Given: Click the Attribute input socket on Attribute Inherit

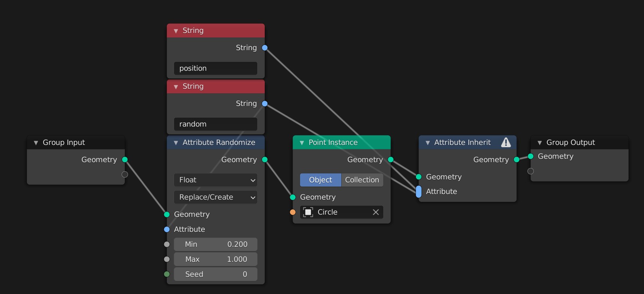Looking at the screenshot, I should (x=419, y=191).
